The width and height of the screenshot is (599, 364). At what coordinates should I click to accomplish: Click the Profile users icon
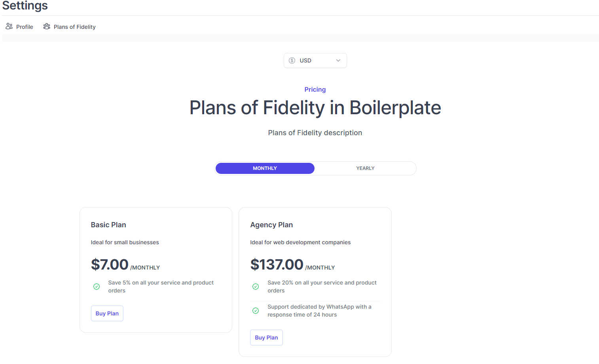coord(9,26)
